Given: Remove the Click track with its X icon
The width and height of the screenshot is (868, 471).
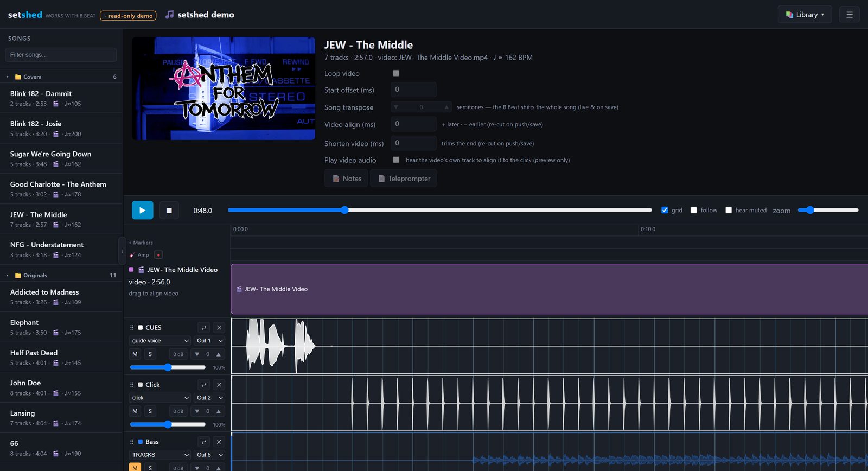Looking at the screenshot, I should point(219,385).
